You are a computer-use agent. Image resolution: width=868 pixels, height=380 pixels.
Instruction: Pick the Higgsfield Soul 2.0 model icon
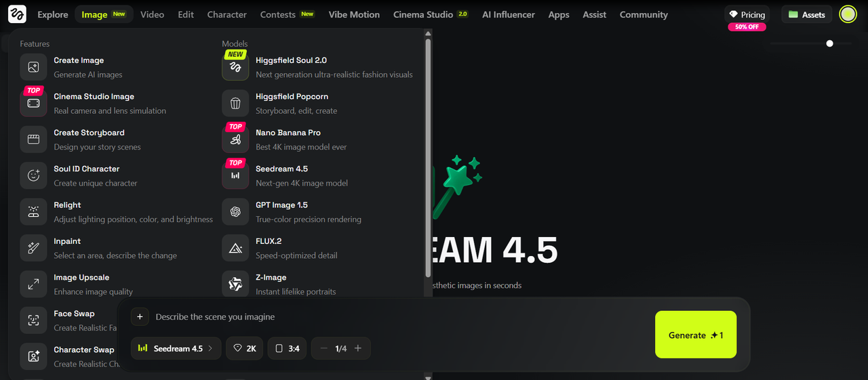(x=235, y=67)
